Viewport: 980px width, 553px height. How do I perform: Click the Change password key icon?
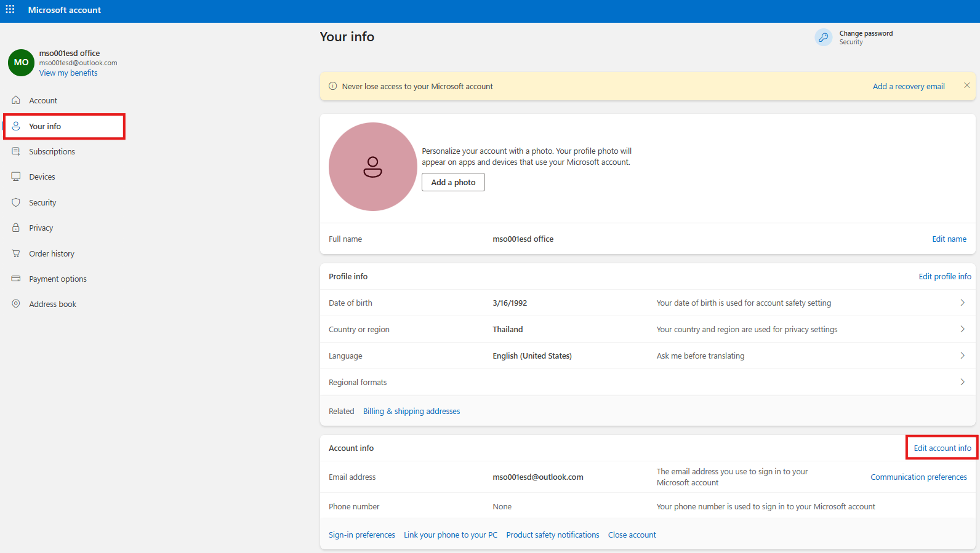point(823,38)
